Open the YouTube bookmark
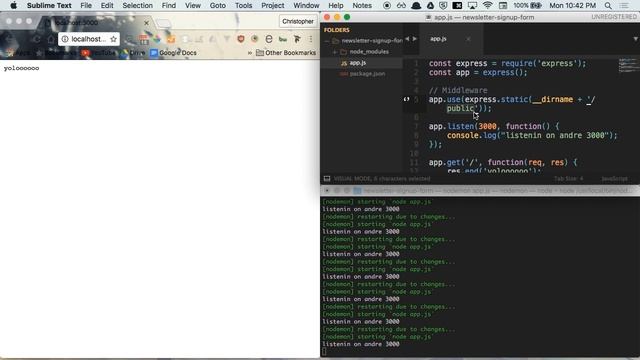This screenshot has width=640, height=360. tap(98, 53)
